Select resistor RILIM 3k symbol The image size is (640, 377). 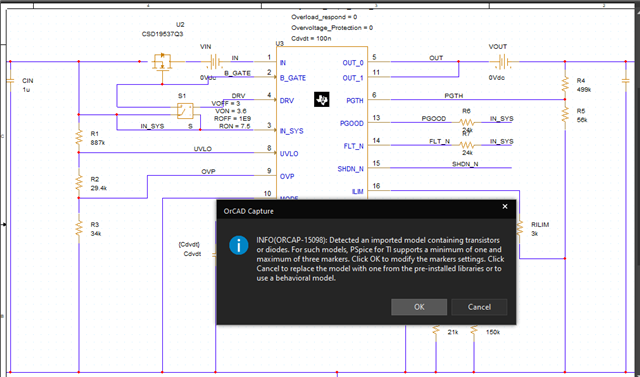pyautogui.click(x=520, y=228)
